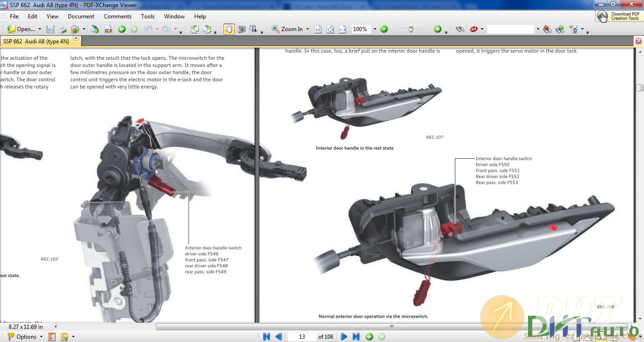
Task: Click the 100% zoom level field
Action: [362, 29]
